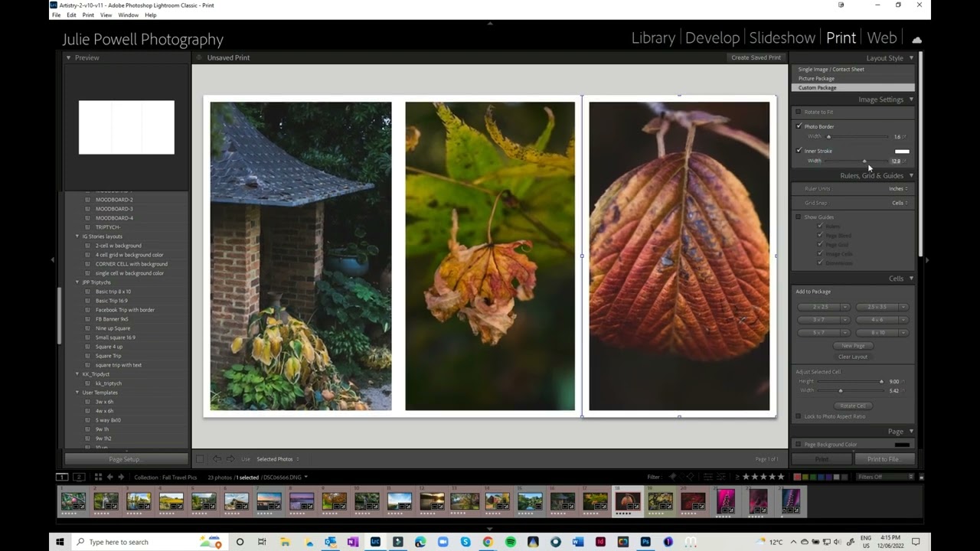Open Photoshop from the taskbar
The width and height of the screenshot is (980, 551).
(x=645, y=542)
